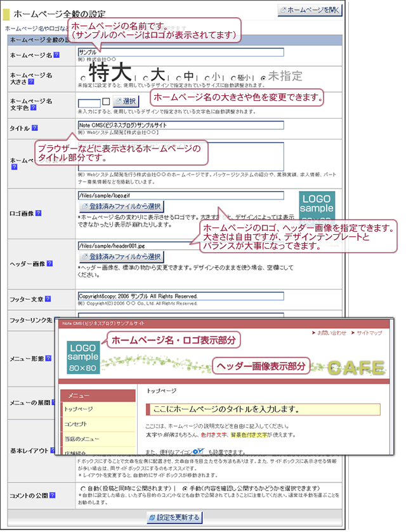The height and width of the screenshot is (532, 406).
Task: Open the help icon next to ロゴ画像
Action: (x=38, y=213)
